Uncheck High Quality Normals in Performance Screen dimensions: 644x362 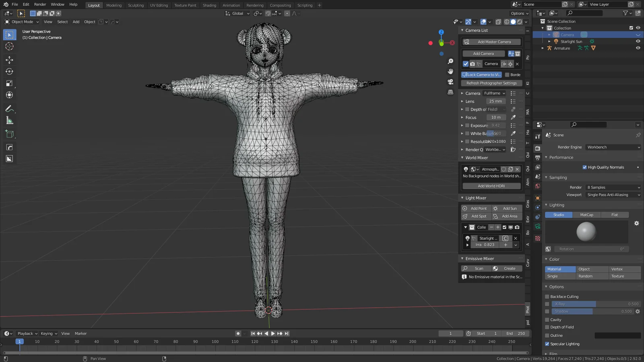tap(585, 167)
